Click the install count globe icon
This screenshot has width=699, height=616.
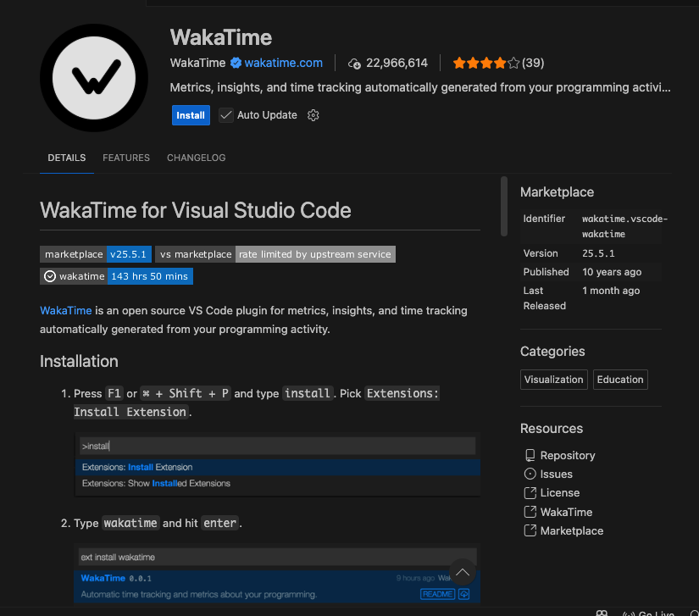[353, 62]
